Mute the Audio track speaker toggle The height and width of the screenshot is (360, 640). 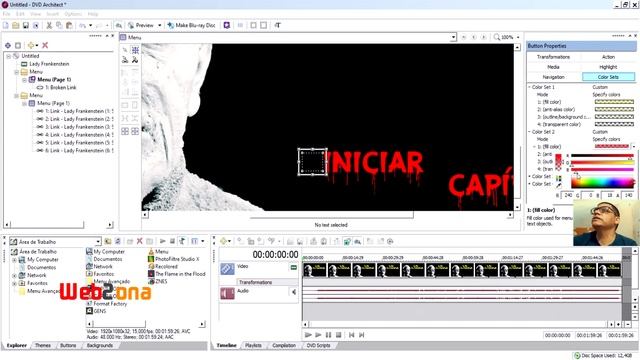click(293, 291)
